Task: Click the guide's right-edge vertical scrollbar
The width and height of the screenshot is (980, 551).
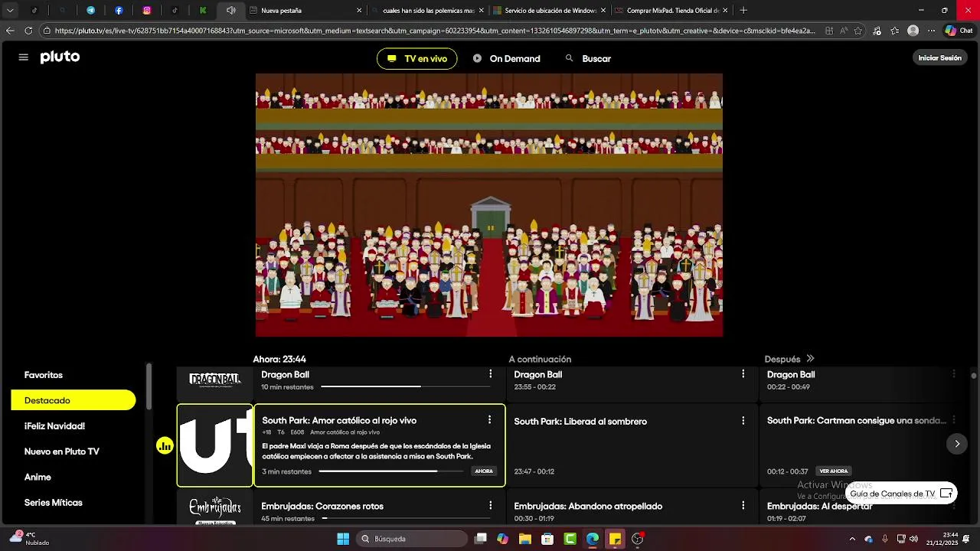Action: (x=974, y=375)
